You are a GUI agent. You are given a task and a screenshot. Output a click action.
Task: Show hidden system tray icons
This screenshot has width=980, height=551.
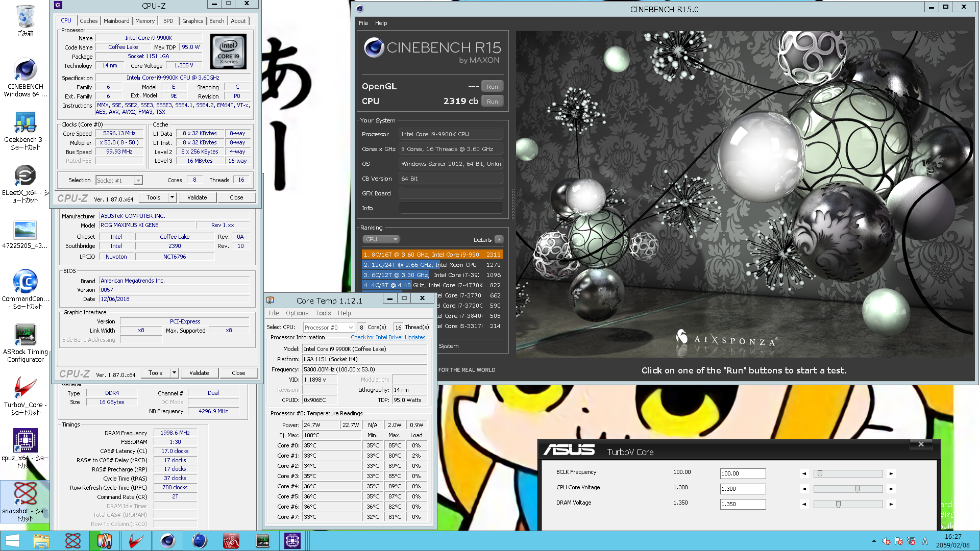click(x=874, y=541)
